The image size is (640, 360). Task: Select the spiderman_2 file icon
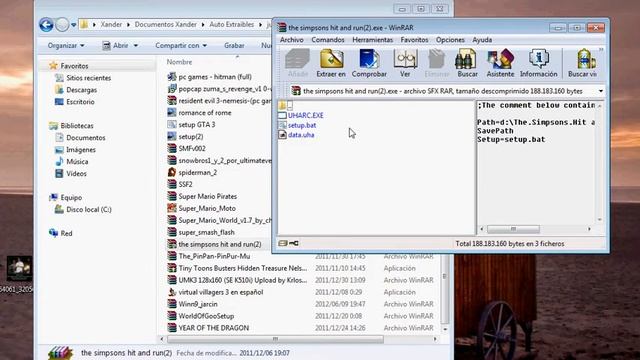point(172,172)
